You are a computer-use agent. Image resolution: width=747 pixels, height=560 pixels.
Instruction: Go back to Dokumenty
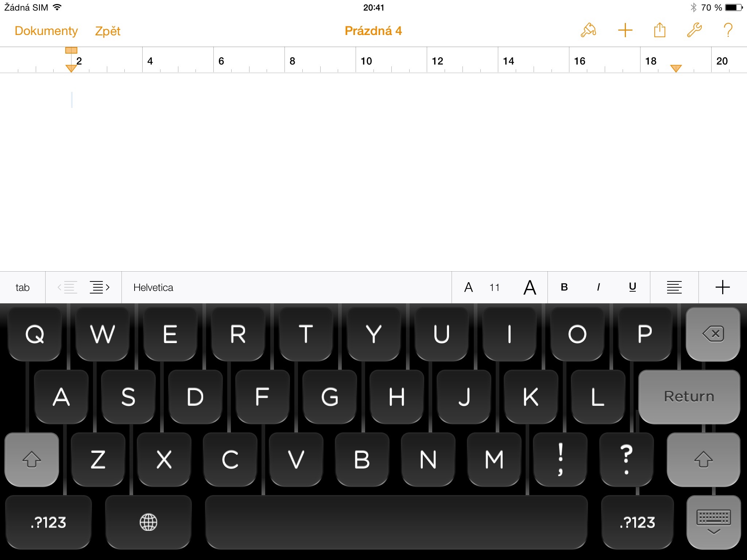46,31
